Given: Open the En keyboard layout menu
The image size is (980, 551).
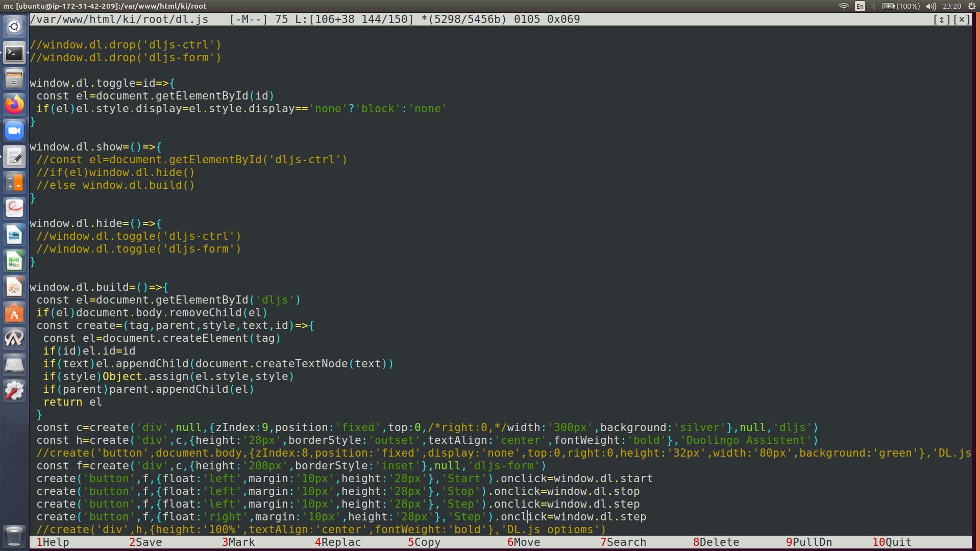Looking at the screenshot, I should 860,6.
